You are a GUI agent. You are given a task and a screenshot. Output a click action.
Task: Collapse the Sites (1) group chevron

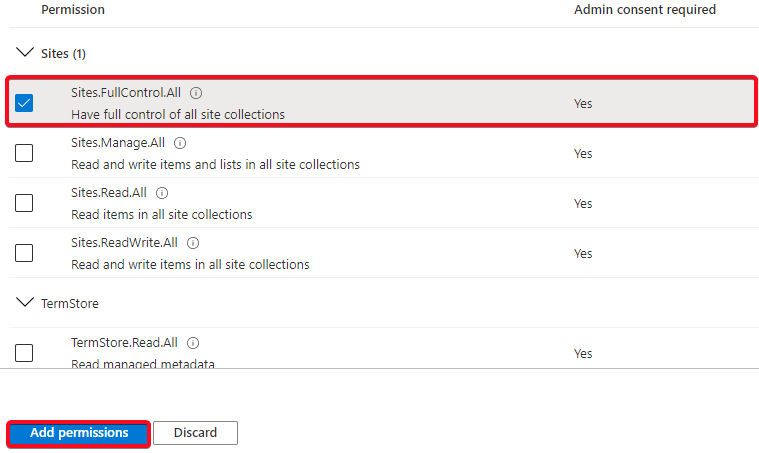coord(25,52)
